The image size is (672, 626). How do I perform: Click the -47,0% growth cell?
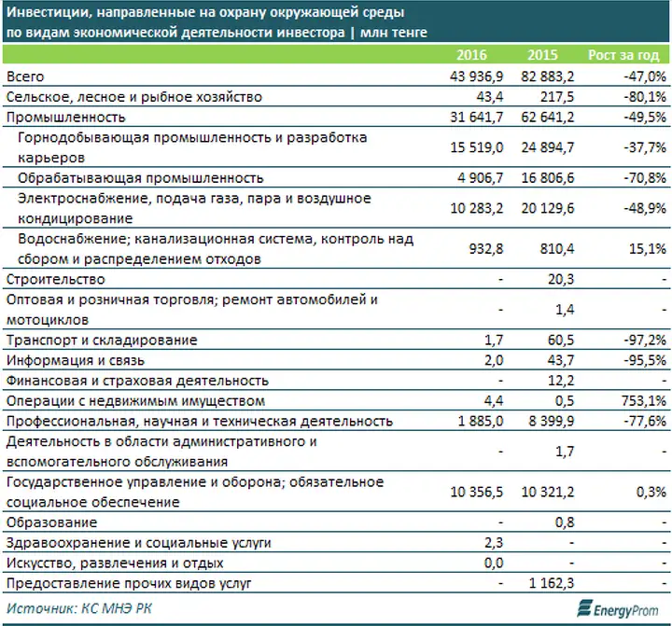(645, 77)
